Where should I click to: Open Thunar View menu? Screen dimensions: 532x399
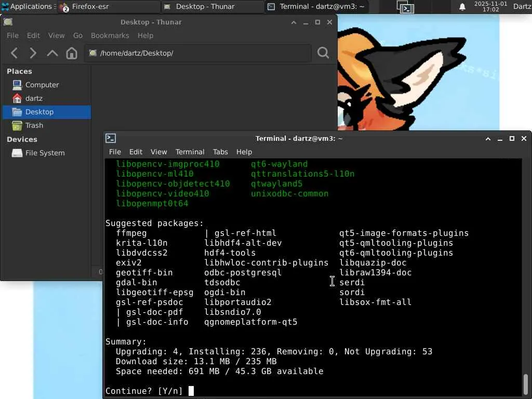56,36
